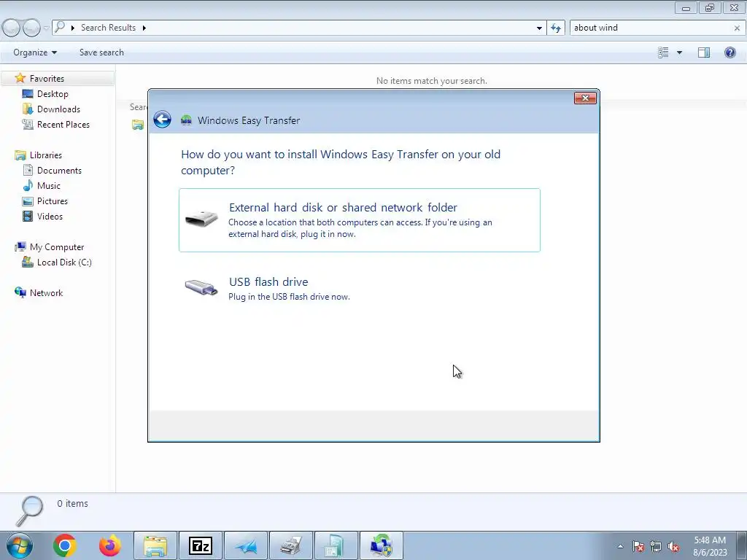The width and height of the screenshot is (747, 560).
Task: Launch Google Chrome from taskbar
Action: point(65,545)
